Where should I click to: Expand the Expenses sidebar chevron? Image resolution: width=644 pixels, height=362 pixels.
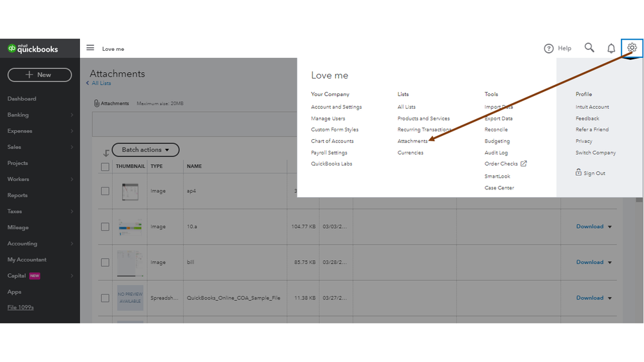pos(72,131)
